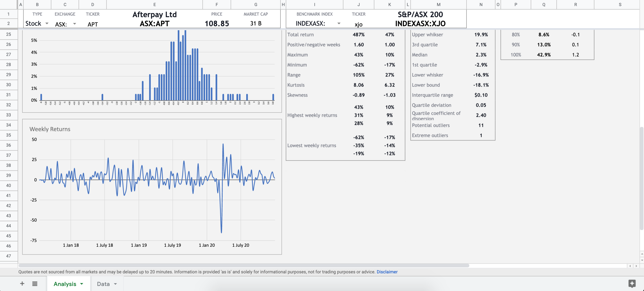Click the Lower whisker value -16.9%

point(481,75)
